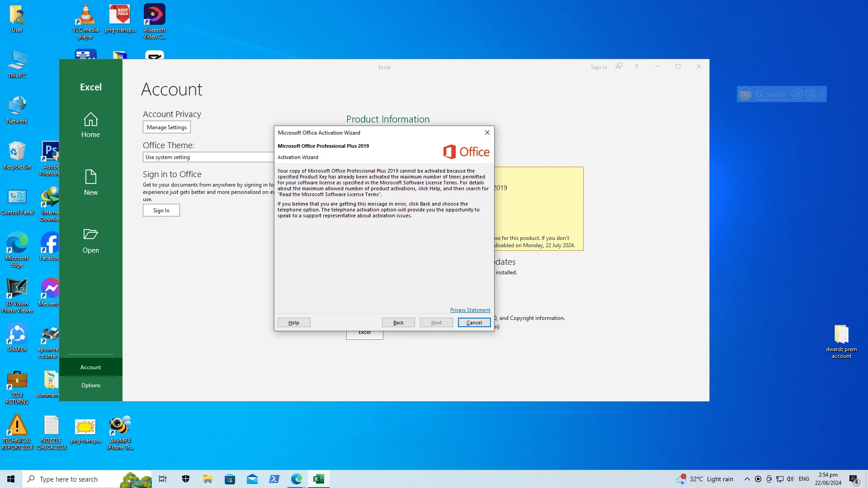Image resolution: width=868 pixels, height=488 pixels.
Task: Open the Account tab in Excel sidebar
Action: click(x=90, y=367)
